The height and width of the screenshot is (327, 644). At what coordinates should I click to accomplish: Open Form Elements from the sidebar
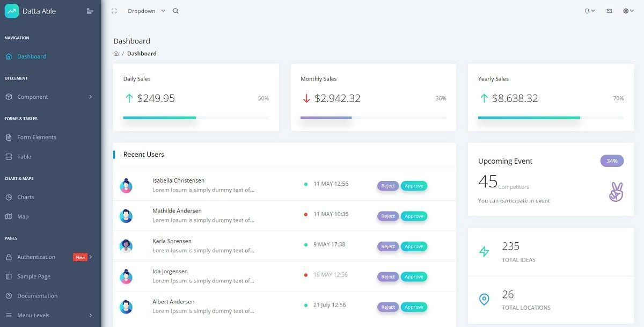point(36,137)
